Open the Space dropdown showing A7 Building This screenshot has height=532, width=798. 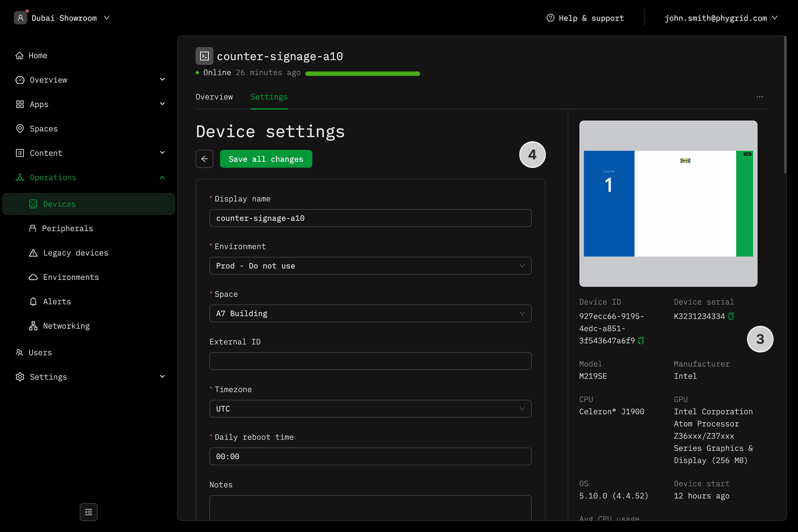pyautogui.click(x=370, y=314)
